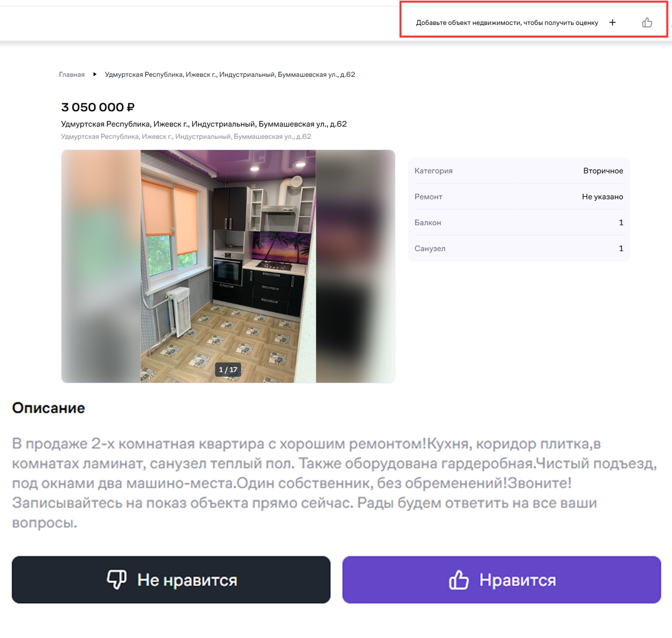The image size is (672, 638).
Task: Show next photo via blurred right side
Action: coord(355,266)
